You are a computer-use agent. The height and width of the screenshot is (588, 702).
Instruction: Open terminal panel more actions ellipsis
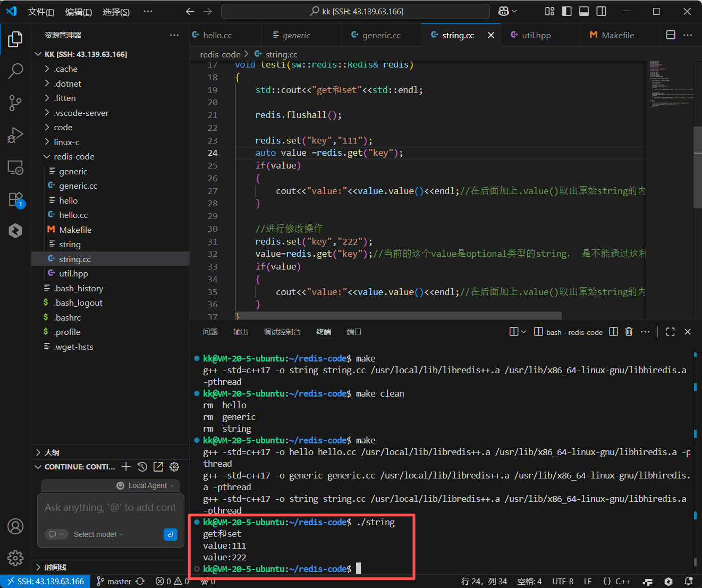tap(645, 332)
